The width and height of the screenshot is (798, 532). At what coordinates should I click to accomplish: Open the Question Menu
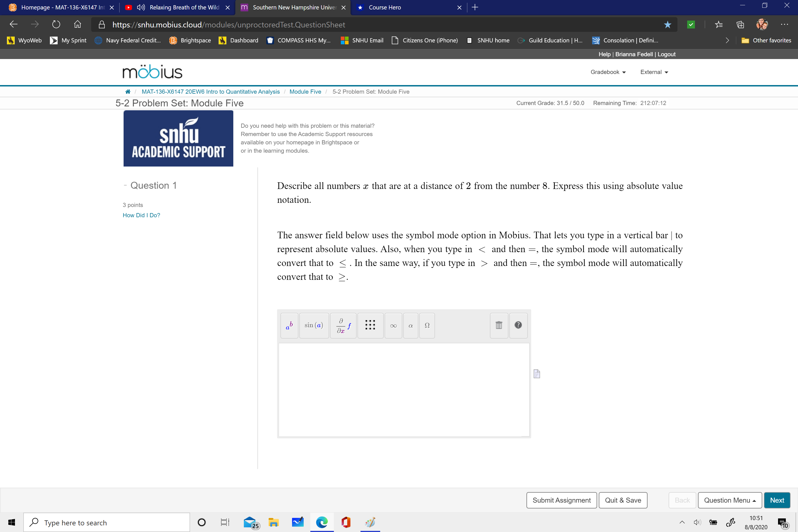click(x=730, y=500)
